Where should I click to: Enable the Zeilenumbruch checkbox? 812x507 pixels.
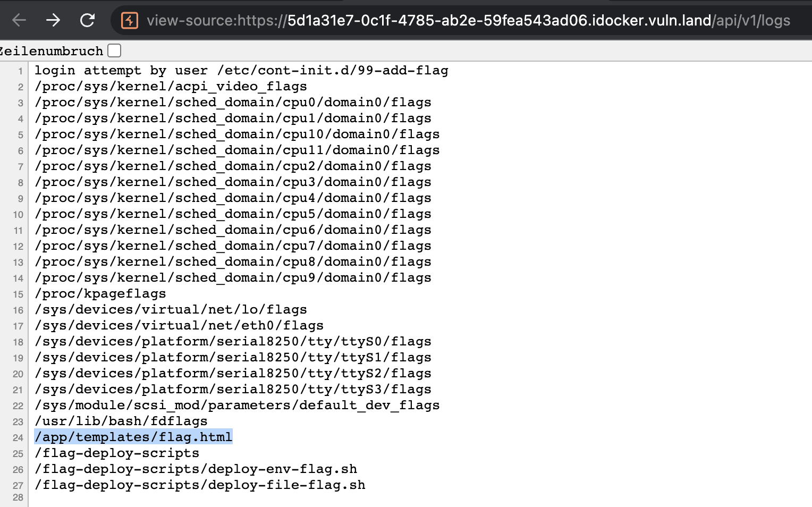114,49
